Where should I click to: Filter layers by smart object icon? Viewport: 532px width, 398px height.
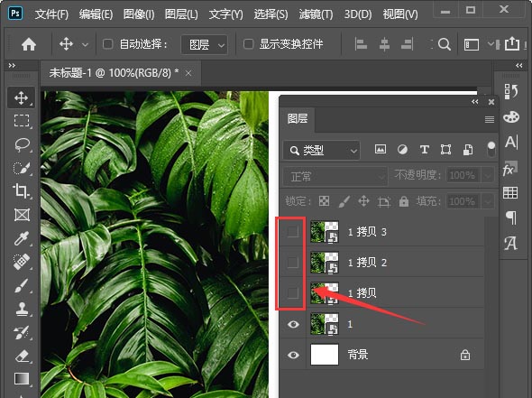point(468,150)
